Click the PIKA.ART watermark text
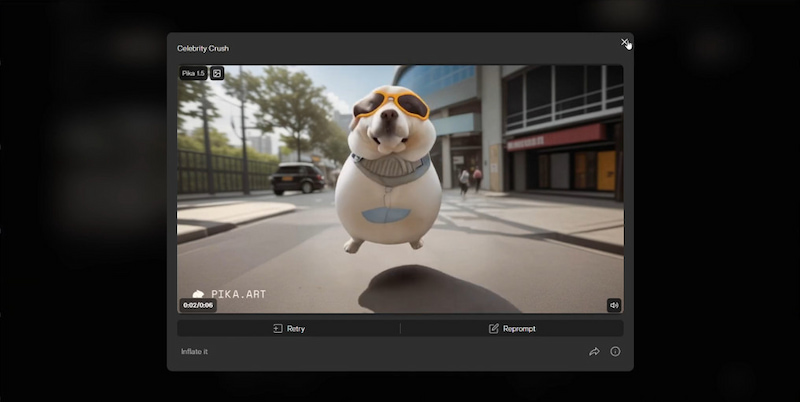Image resolution: width=800 pixels, height=402 pixels. [x=238, y=294]
